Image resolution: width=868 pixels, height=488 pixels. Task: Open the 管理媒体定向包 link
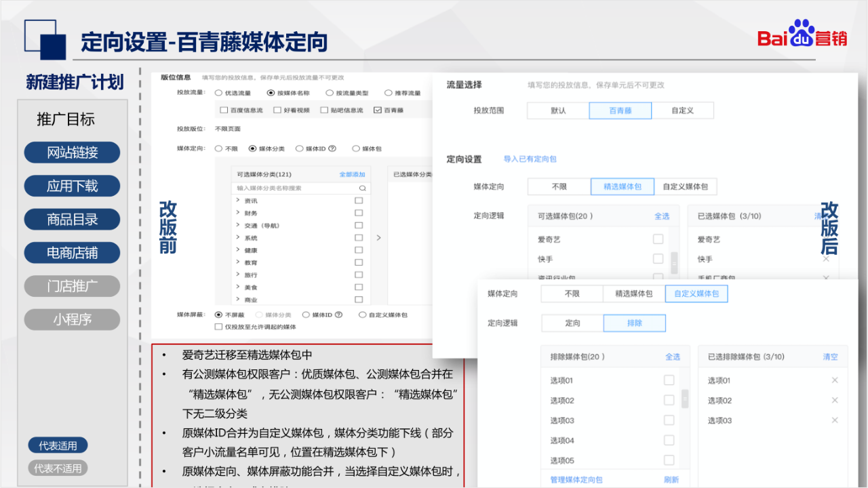576,480
